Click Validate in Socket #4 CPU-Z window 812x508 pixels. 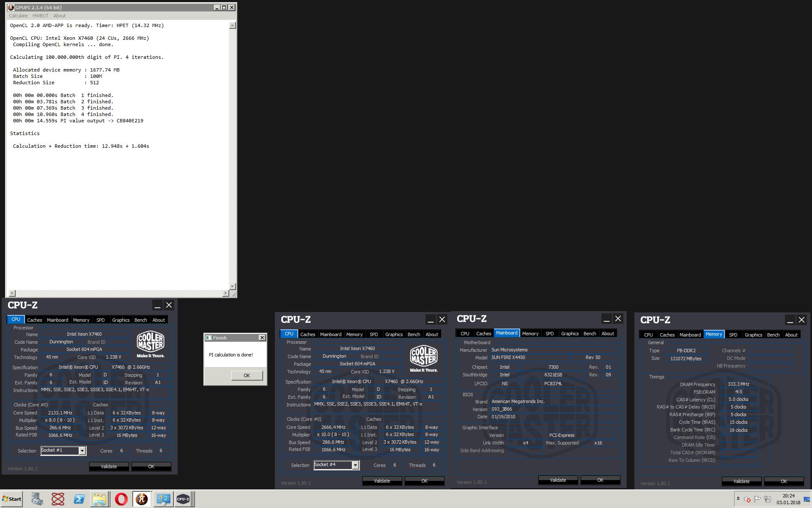coord(382,481)
